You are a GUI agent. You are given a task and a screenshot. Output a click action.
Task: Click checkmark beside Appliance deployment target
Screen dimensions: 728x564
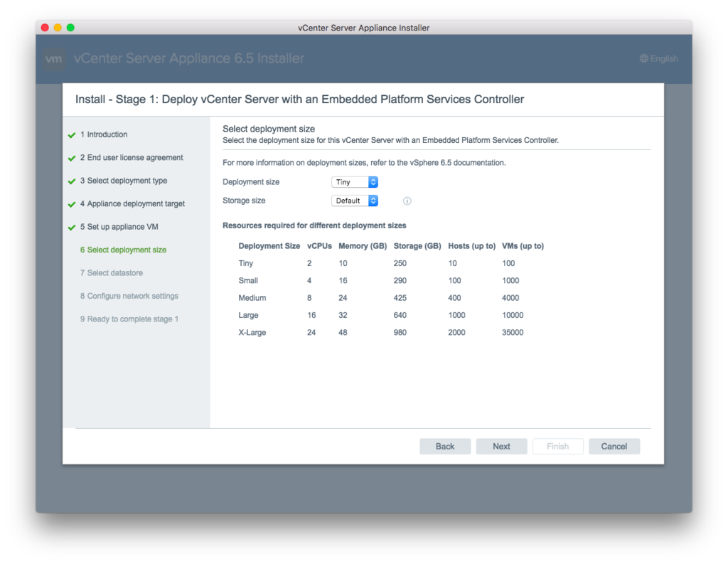pos(72,204)
